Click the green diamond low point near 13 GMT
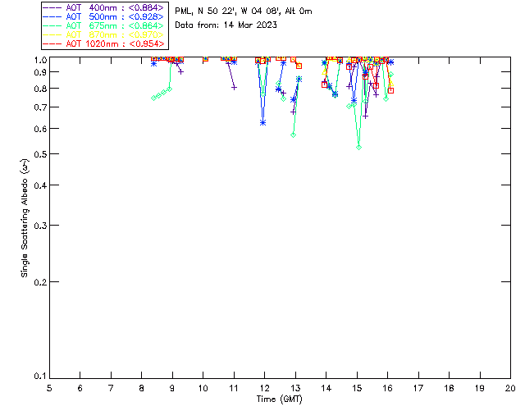This screenshot has height=420, width=525. 294,135
